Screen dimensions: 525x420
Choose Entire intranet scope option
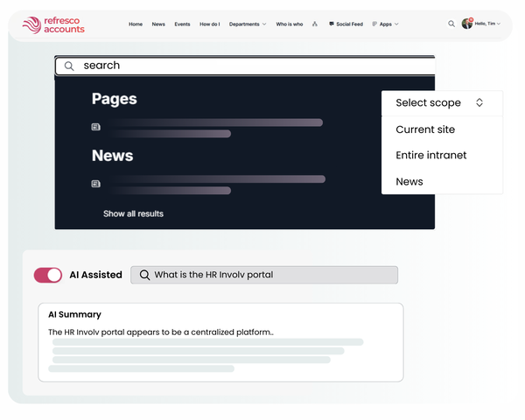430,155
